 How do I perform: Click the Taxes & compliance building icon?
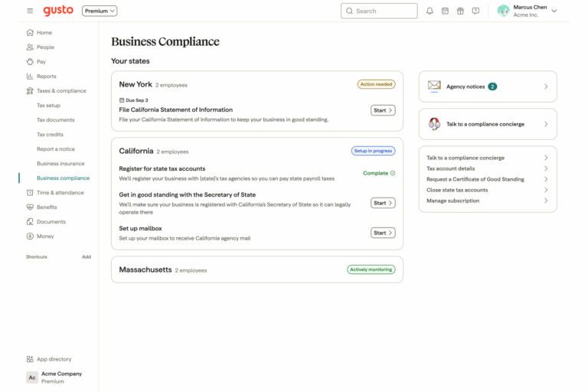click(x=30, y=91)
